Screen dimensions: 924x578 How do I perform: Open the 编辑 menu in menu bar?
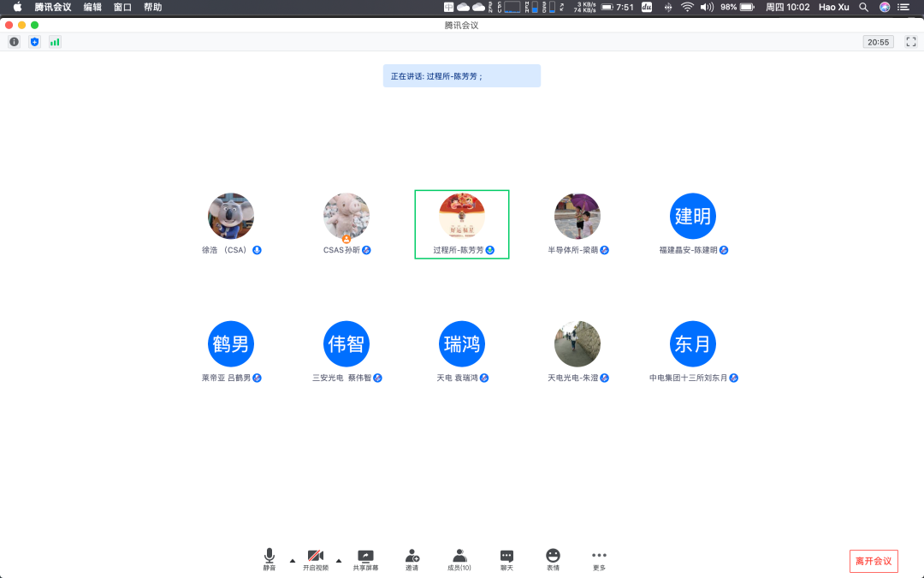click(92, 7)
